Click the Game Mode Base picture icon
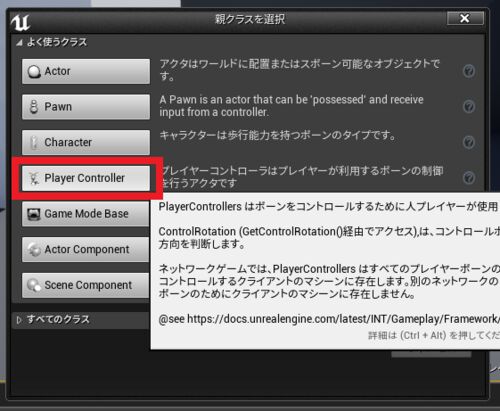Viewport: 500px width, 411px height. 34,214
